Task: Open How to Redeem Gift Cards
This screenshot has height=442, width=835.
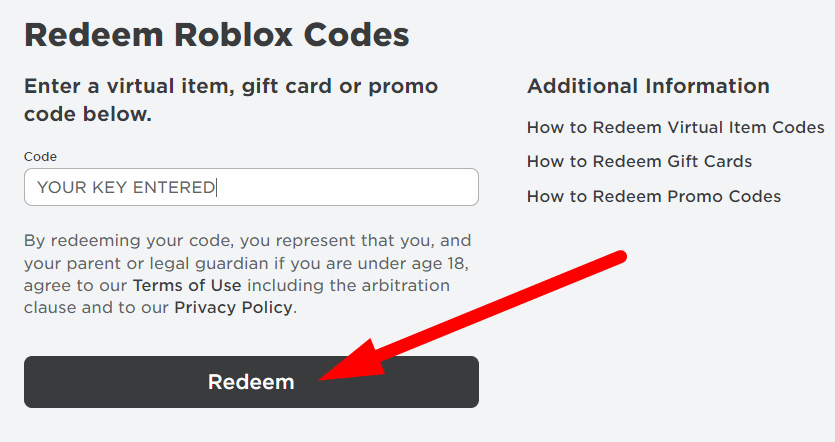Action: coord(639,161)
